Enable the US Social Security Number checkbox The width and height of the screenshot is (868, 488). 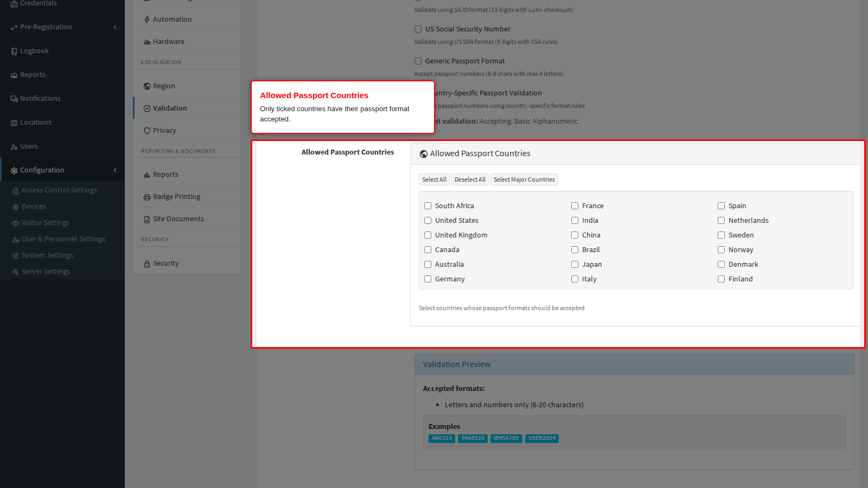coord(418,29)
